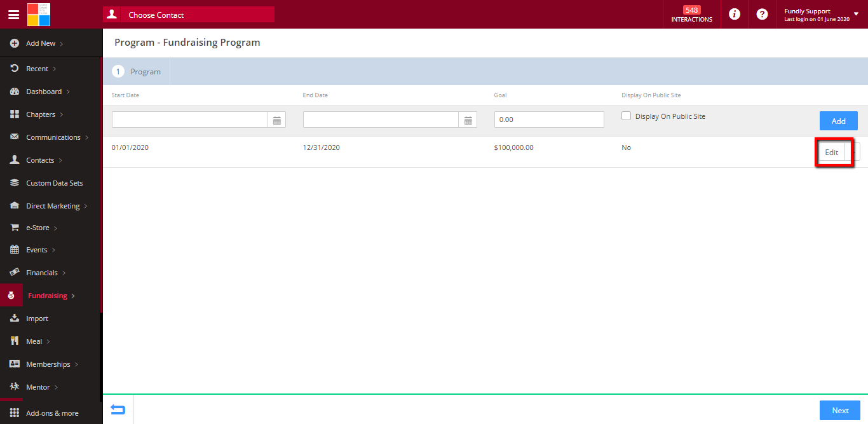Viewport: 868px width, 424px height.
Task: Click the e-Store shopping cart icon
Action: 15,228
